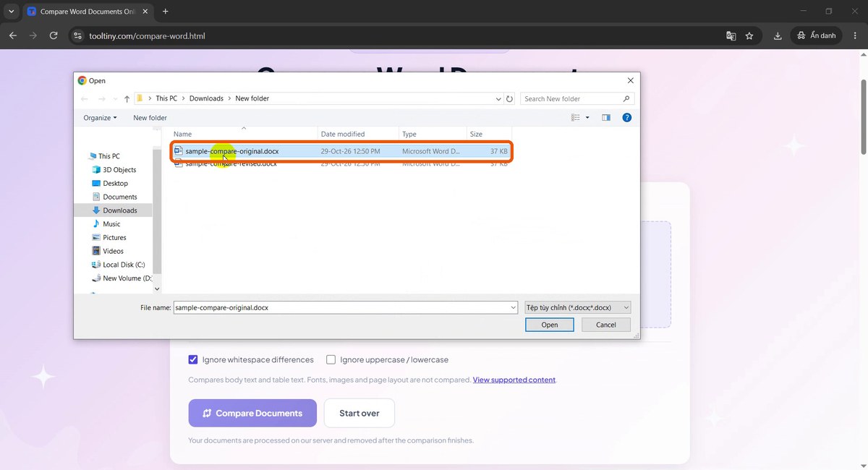Click Forward arrow in Open dialog
This screenshot has width=868, height=470.
tap(101, 99)
